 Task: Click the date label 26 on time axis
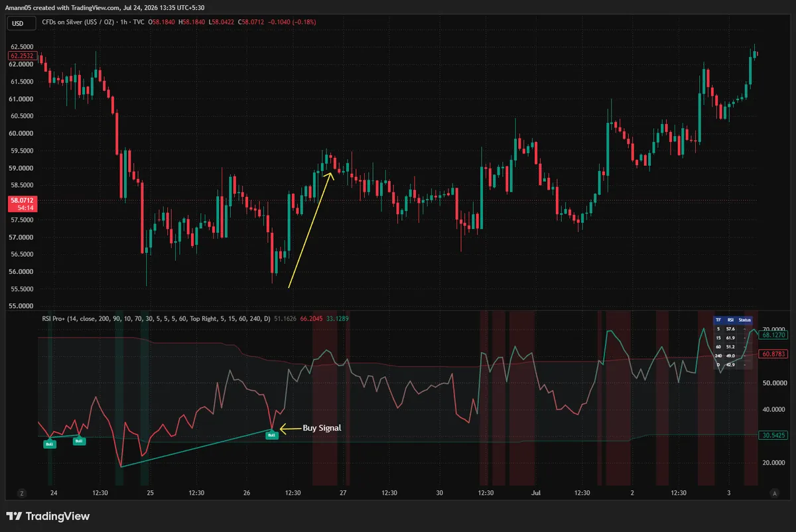click(x=246, y=493)
